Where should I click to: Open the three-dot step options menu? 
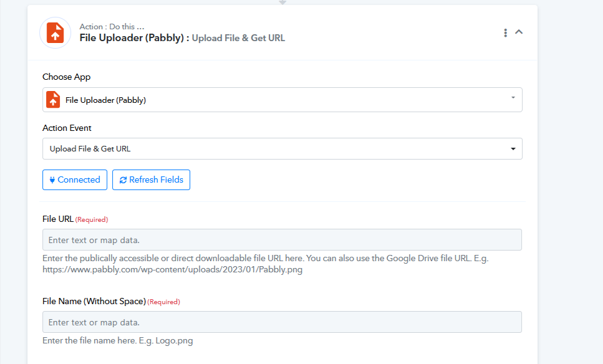505,32
